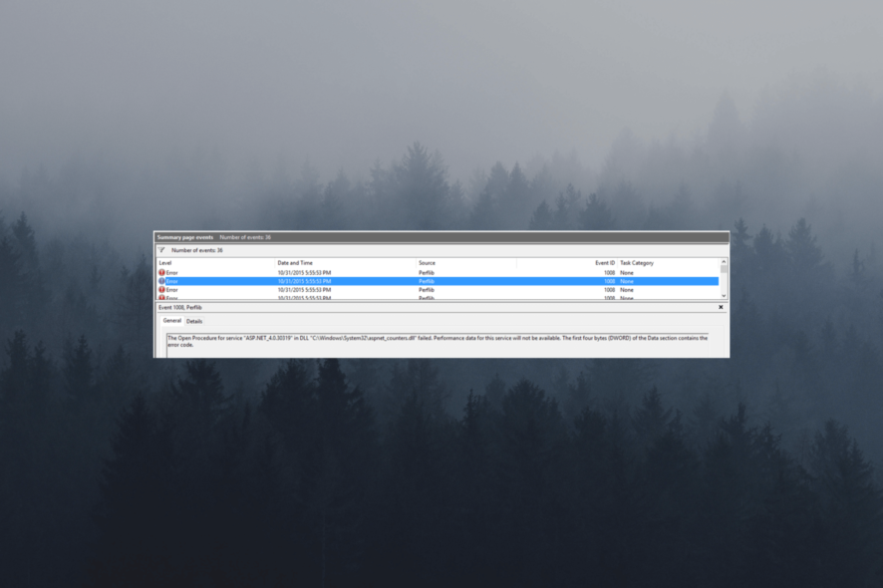883x588 pixels.
Task: Open the Details tab
Action: (192, 322)
